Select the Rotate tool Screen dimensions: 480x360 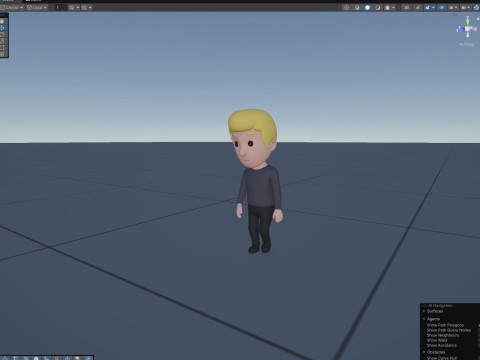3,34
